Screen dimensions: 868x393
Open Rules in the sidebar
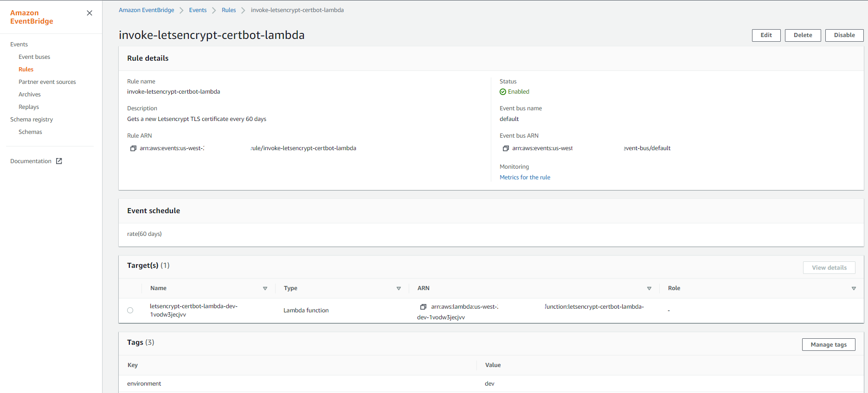coord(26,70)
